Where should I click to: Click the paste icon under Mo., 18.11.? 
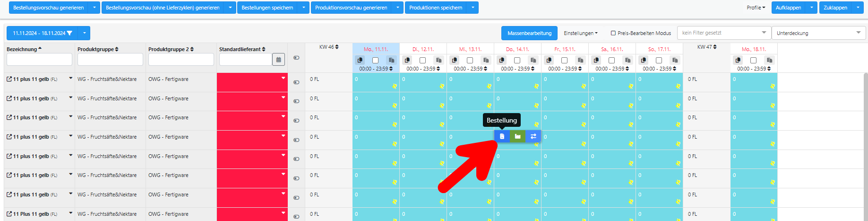(x=769, y=60)
